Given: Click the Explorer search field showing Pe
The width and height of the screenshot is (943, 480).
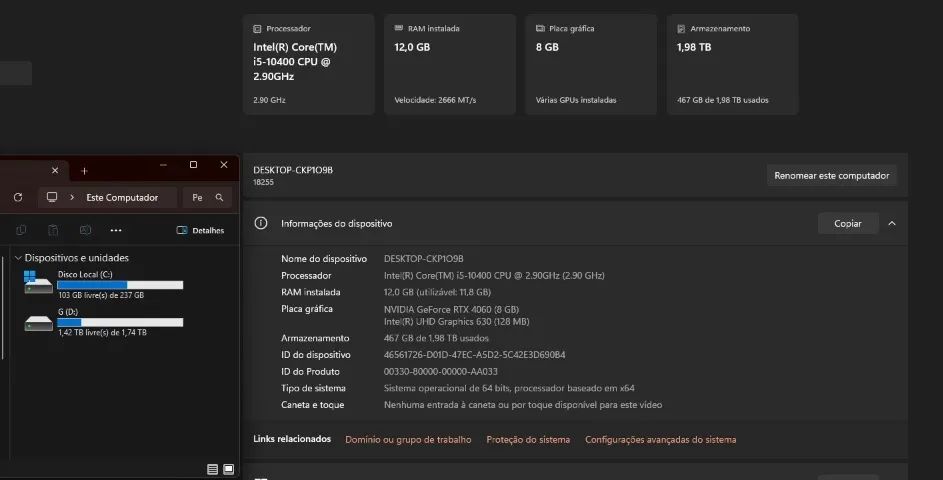Looking at the screenshot, I should (207, 197).
